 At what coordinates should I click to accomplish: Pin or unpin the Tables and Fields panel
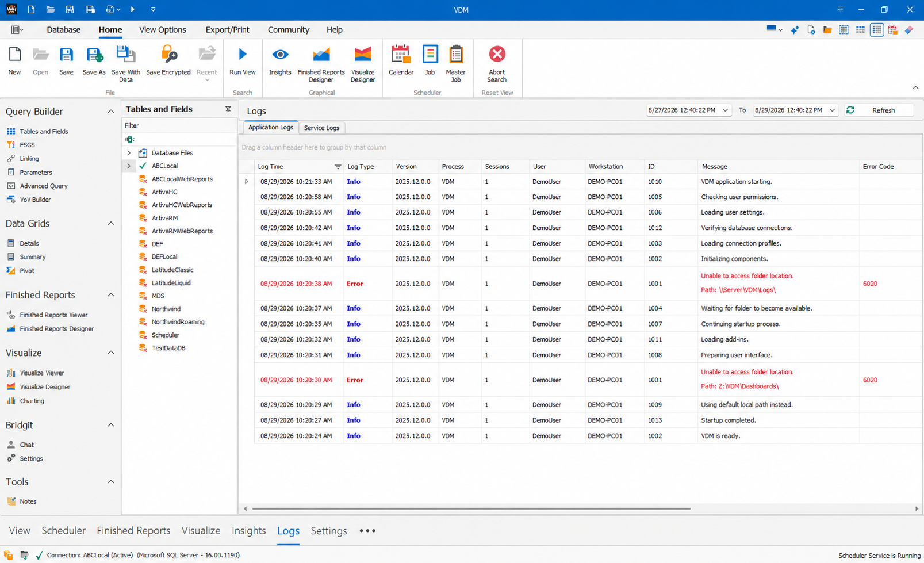click(x=228, y=109)
